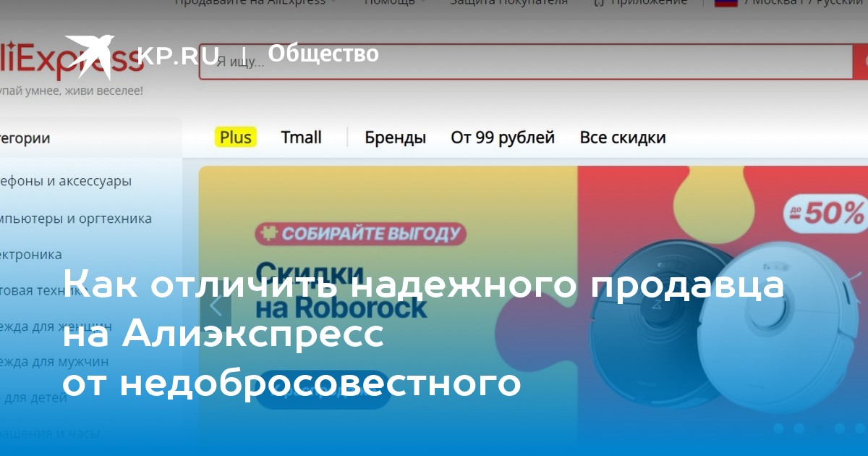868x456 pixels.
Task: Click the previous banner slide arrow
Action: 216,307
